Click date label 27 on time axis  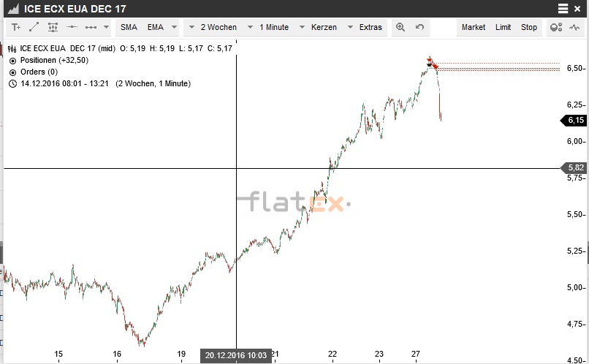pos(416,354)
